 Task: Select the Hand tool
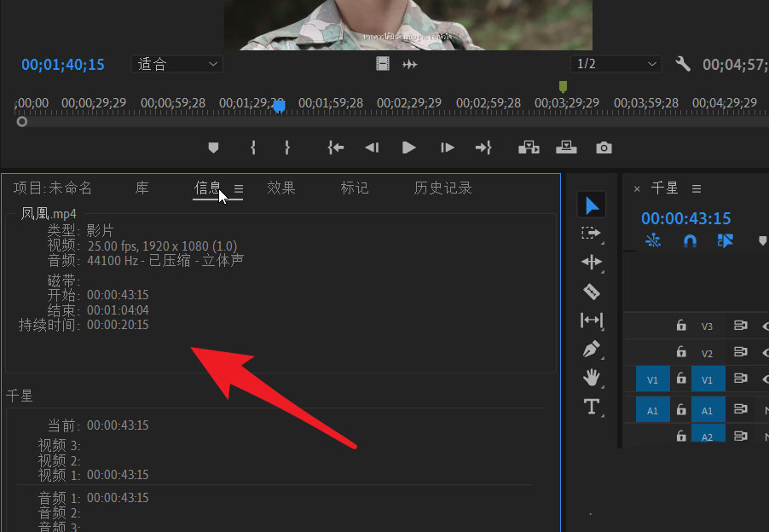tap(592, 377)
